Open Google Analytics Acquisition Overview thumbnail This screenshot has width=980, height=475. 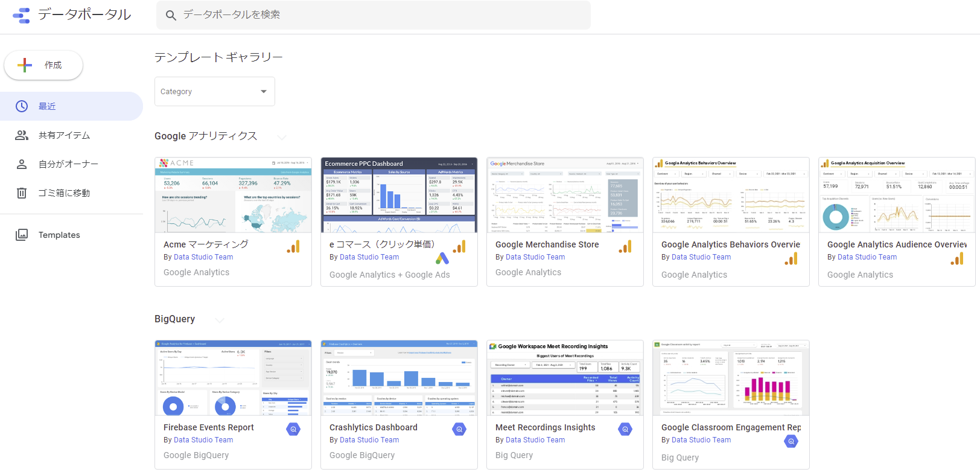(x=897, y=195)
